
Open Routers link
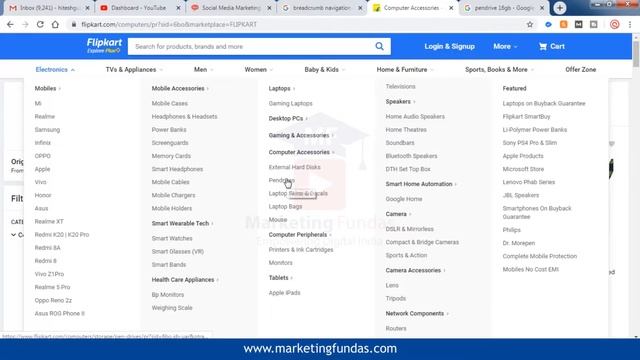(396, 329)
